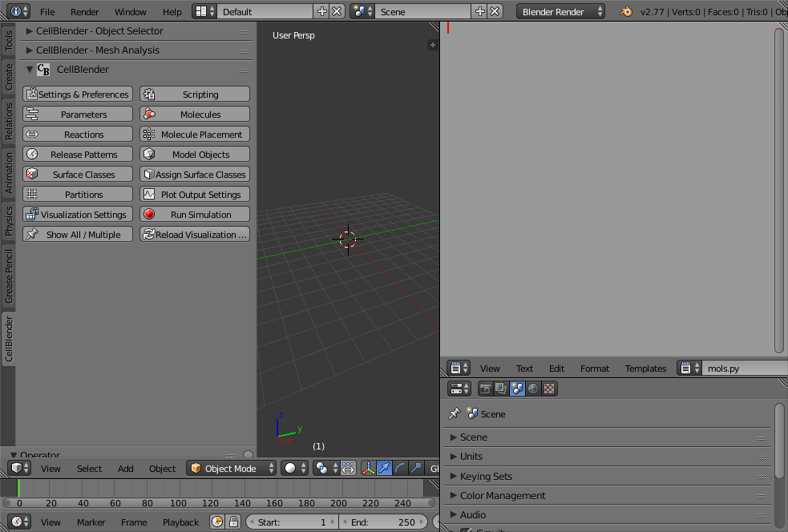Open the Molecules panel
788x532 pixels.
click(195, 114)
